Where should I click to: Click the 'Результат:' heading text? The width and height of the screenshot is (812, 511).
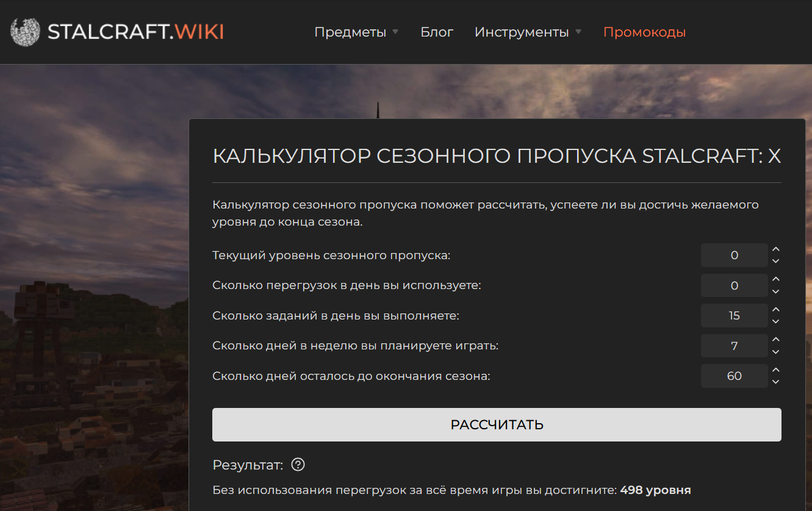click(248, 465)
